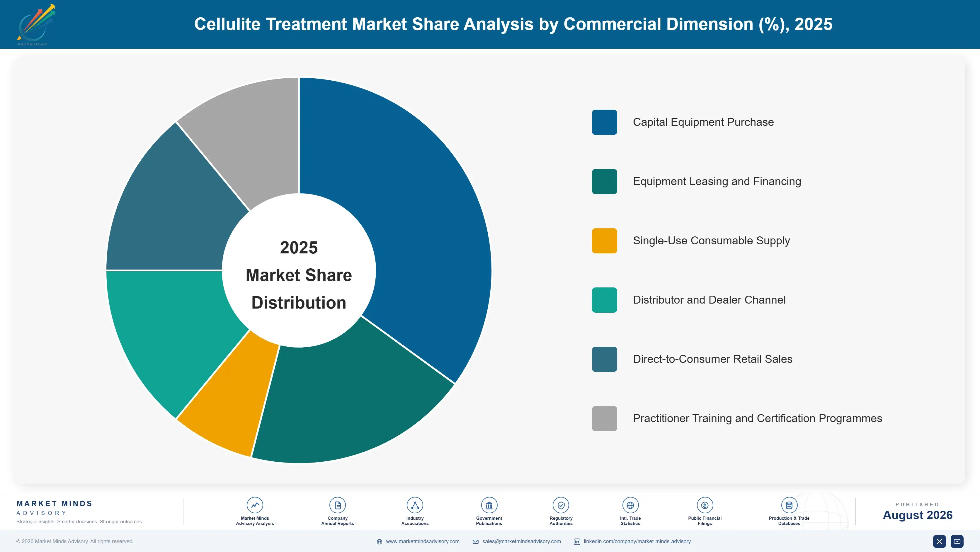
Task: Click the Market Minds Advisory logo in header
Action: [36, 25]
